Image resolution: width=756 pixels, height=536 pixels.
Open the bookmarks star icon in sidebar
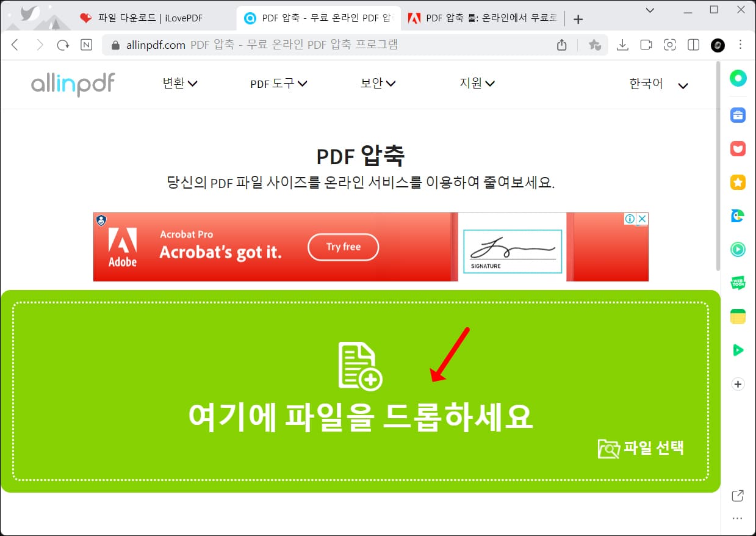(738, 182)
